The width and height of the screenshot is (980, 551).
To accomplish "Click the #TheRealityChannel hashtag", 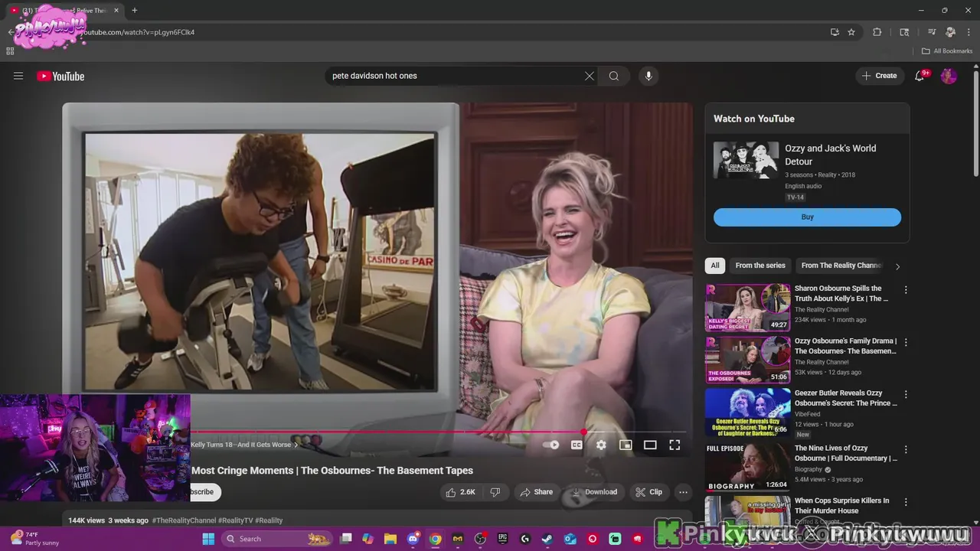I will tap(184, 520).
